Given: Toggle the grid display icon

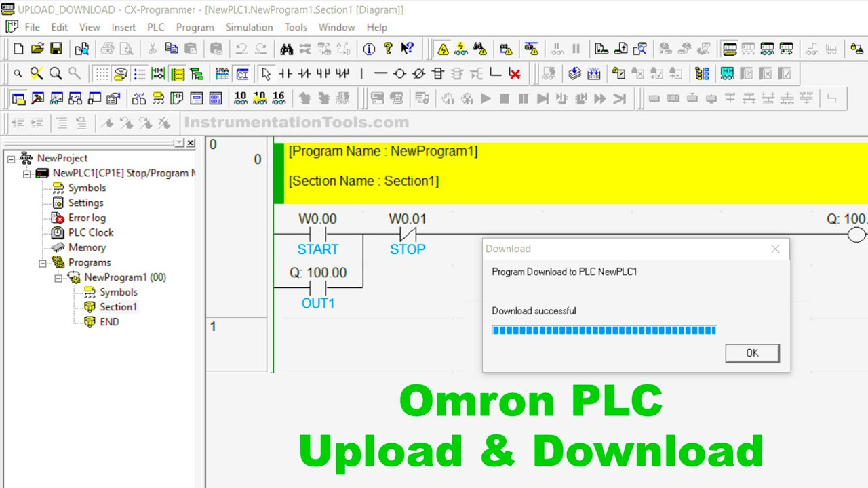Looking at the screenshot, I should click(101, 74).
